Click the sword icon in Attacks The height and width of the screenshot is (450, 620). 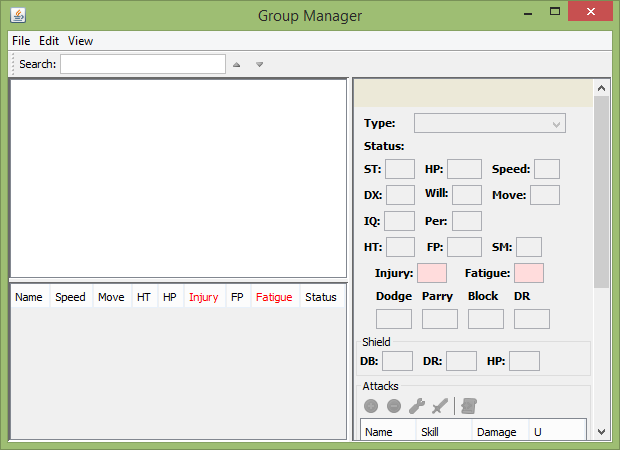point(440,406)
